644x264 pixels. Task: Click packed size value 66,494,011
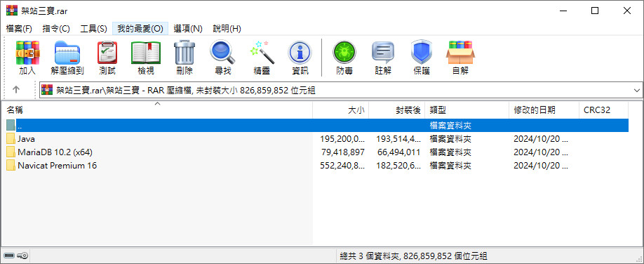tap(398, 152)
